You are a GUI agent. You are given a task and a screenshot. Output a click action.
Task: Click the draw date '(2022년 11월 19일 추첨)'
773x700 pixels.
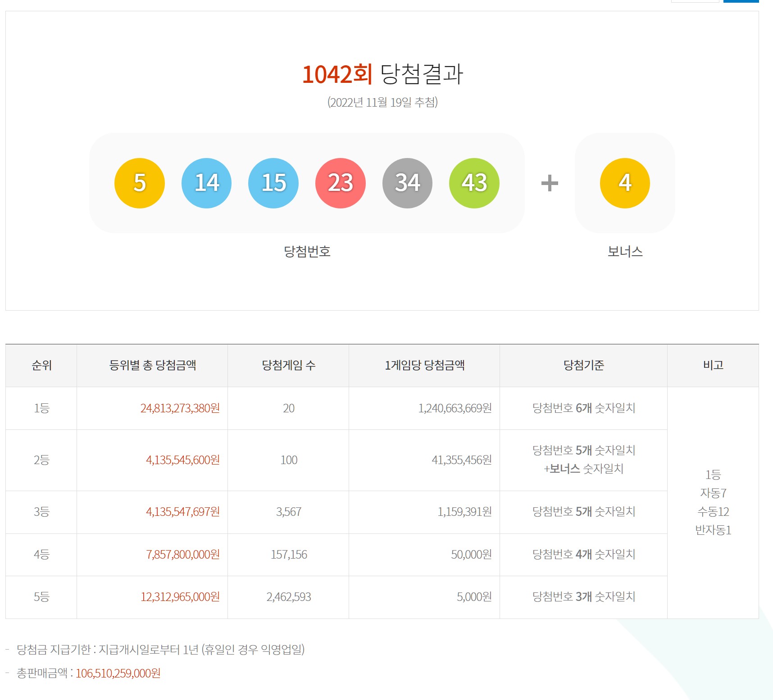coord(382,102)
